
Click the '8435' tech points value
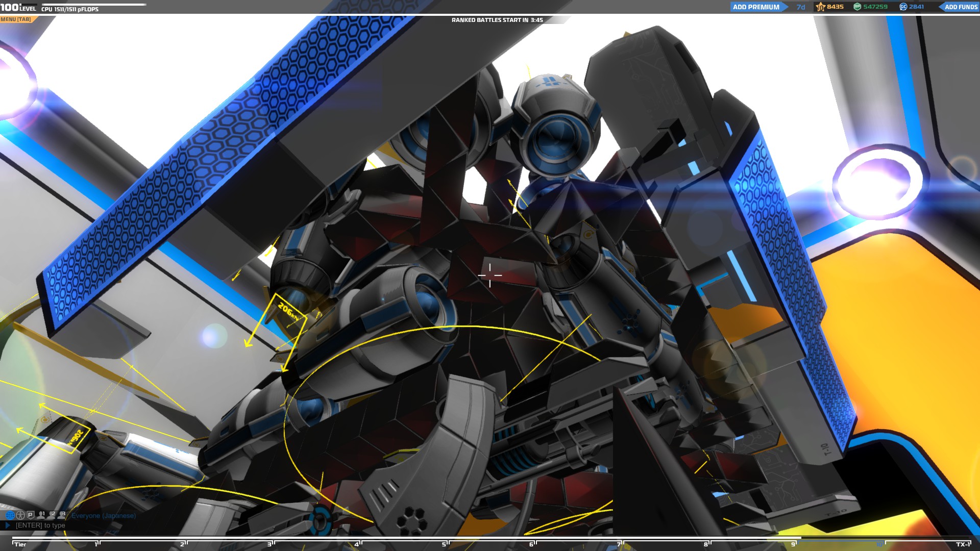pos(835,7)
